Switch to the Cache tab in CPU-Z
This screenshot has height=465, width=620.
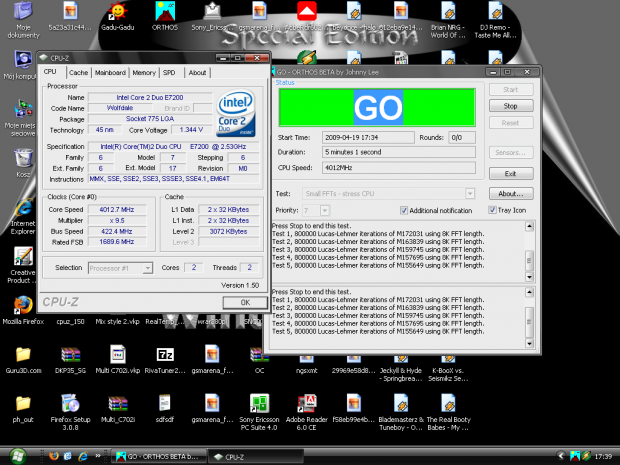click(x=78, y=73)
